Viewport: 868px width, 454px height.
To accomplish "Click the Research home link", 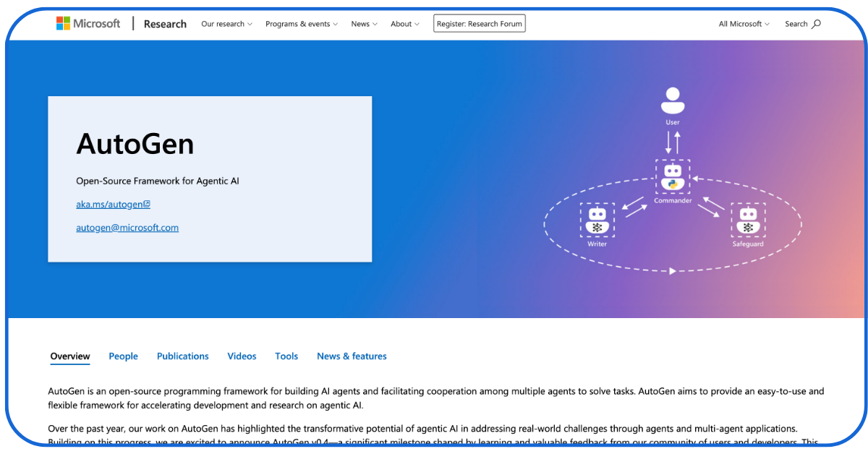I will (165, 24).
